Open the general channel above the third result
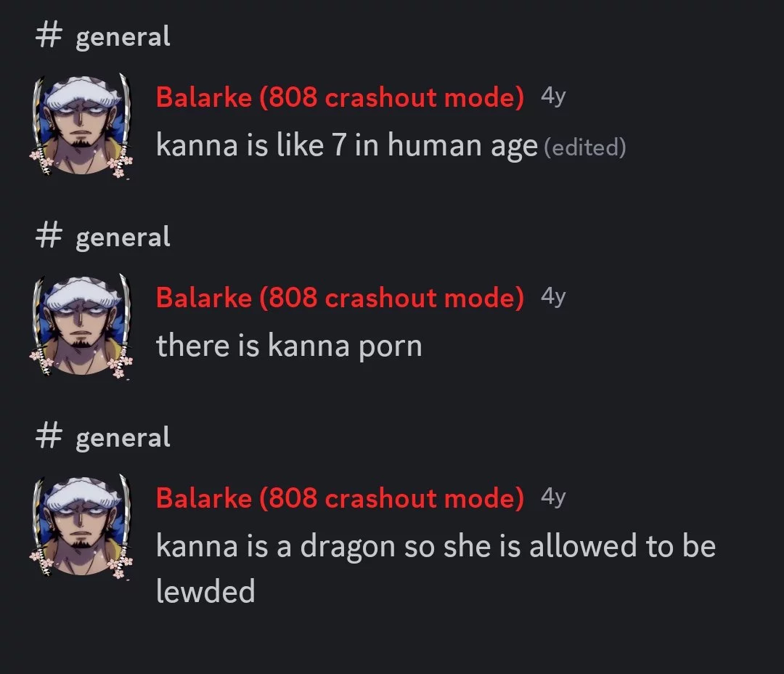 pos(123,438)
